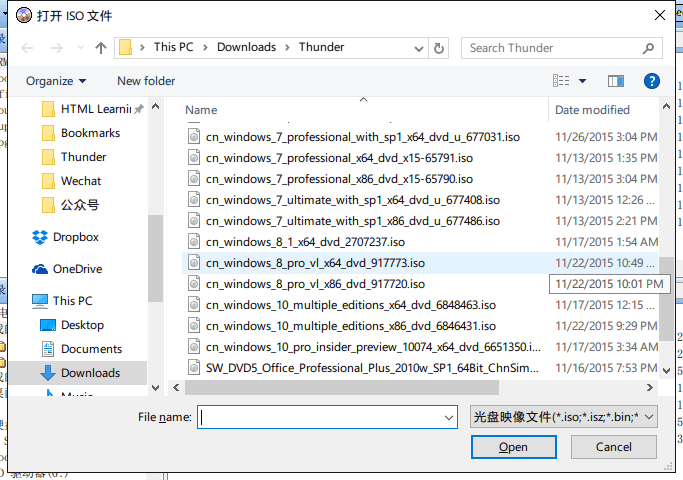Click file icon of SW_DVD5_Office file
The width and height of the screenshot is (683, 480).
194,368
